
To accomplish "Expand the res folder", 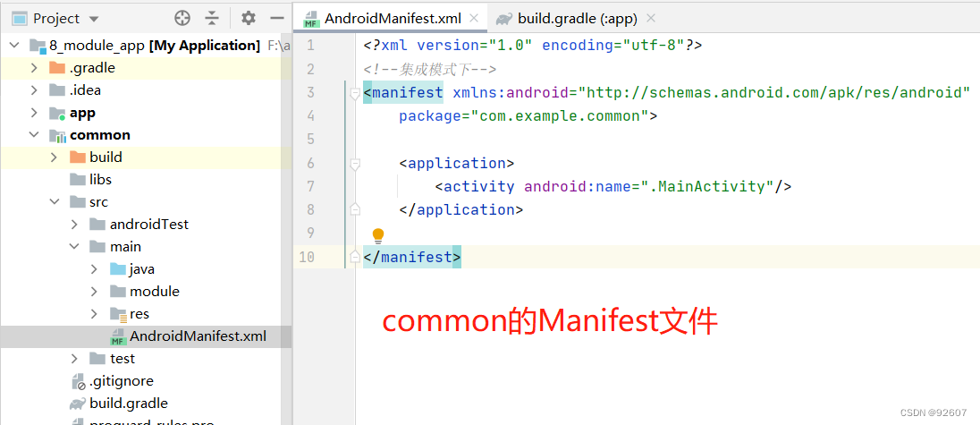I will pyautogui.click(x=95, y=314).
